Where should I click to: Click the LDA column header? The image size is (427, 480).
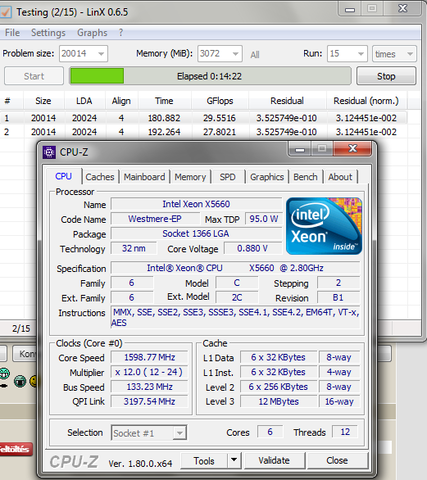point(84,101)
